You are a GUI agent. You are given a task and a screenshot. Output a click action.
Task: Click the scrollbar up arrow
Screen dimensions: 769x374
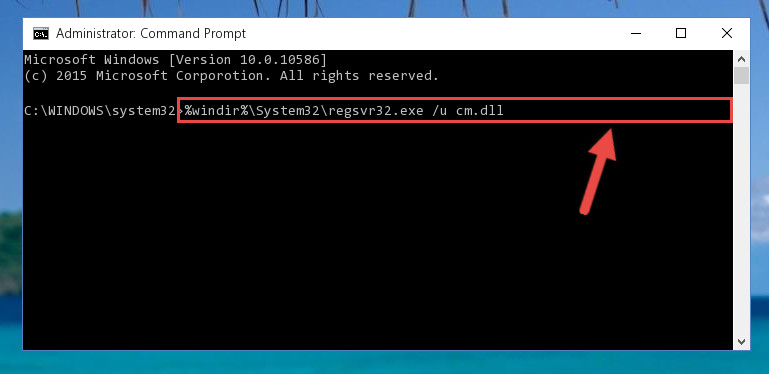(x=742, y=59)
